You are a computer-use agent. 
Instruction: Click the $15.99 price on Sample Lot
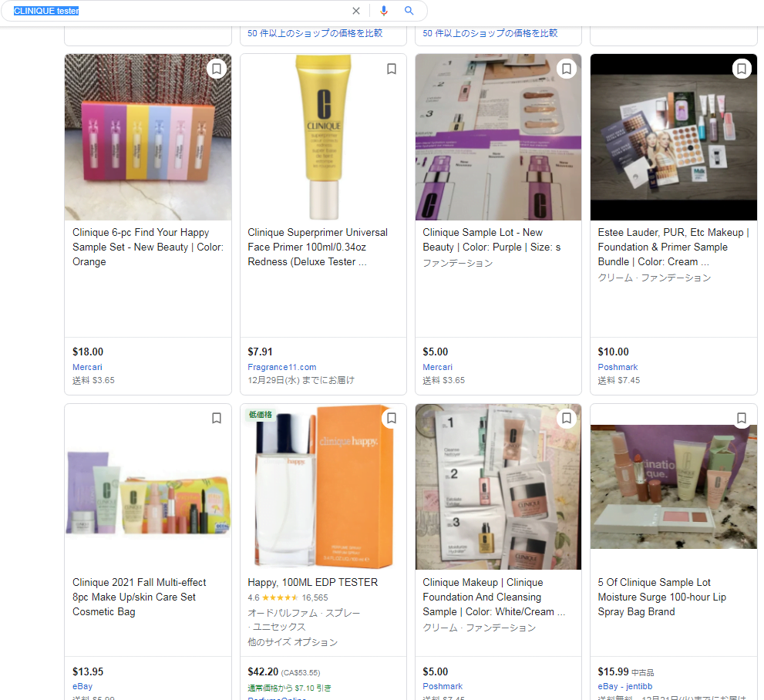[613, 671]
